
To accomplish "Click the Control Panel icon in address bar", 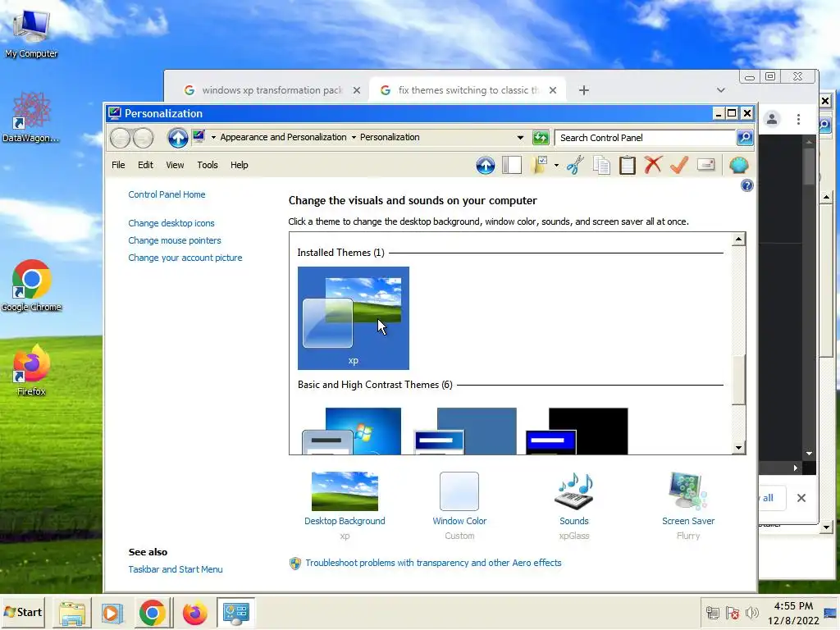I will click(199, 137).
